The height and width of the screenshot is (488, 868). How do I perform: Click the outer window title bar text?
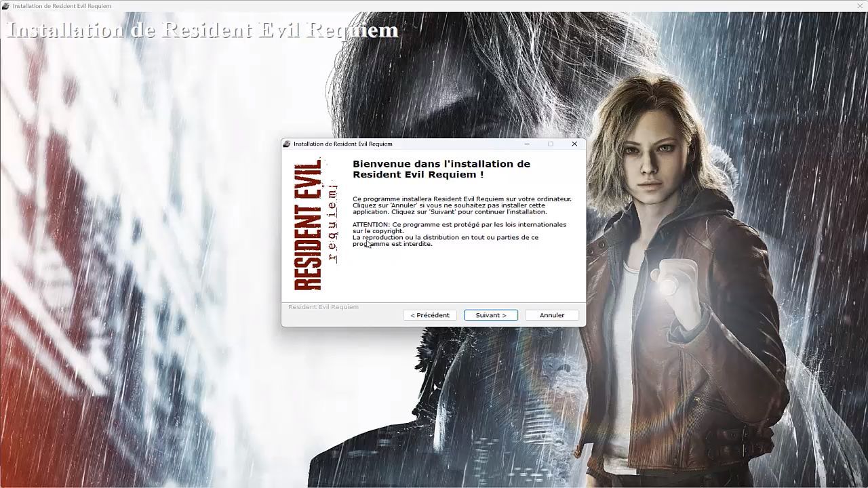click(62, 6)
